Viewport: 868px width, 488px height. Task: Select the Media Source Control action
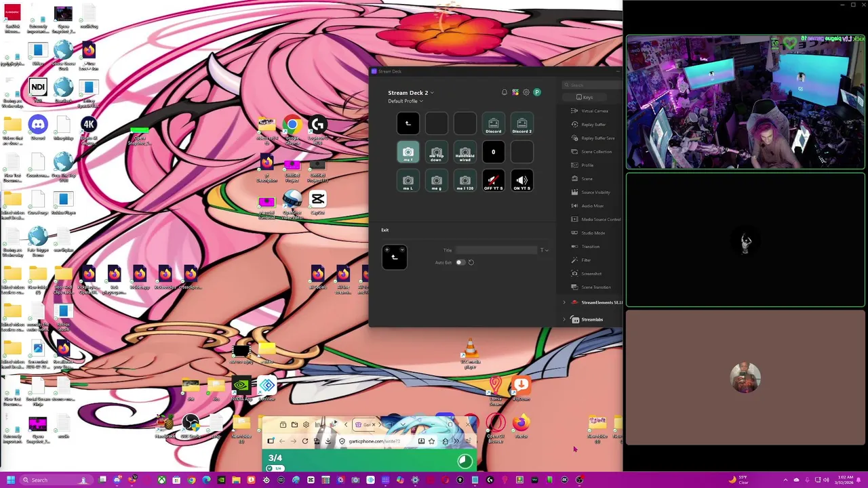596,220
